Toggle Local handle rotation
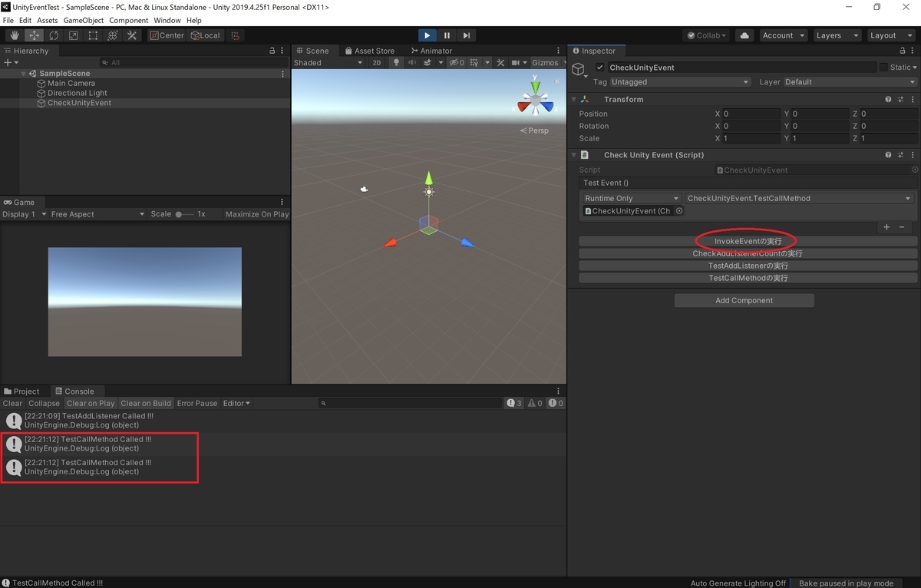This screenshot has height=588, width=921. 206,35
